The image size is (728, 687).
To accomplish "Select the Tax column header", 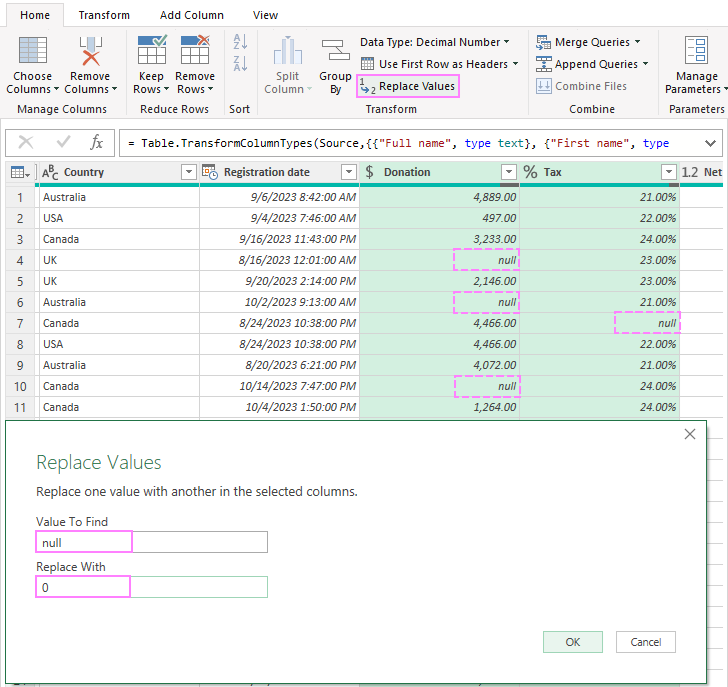I will [599, 172].
